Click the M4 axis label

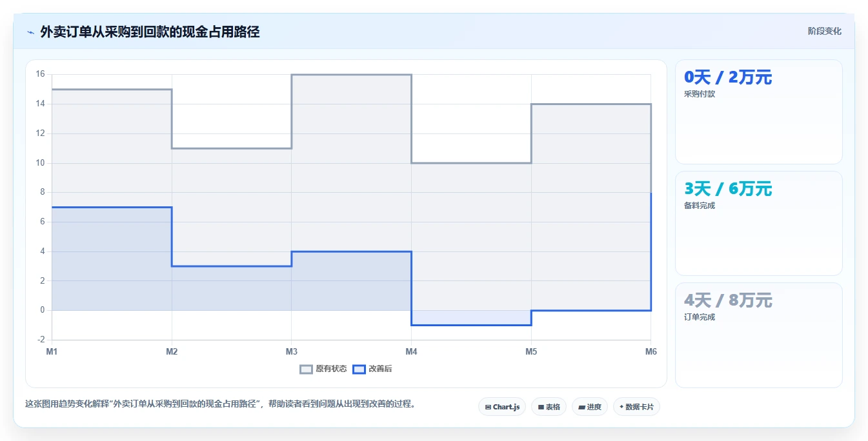pos(411,351)
